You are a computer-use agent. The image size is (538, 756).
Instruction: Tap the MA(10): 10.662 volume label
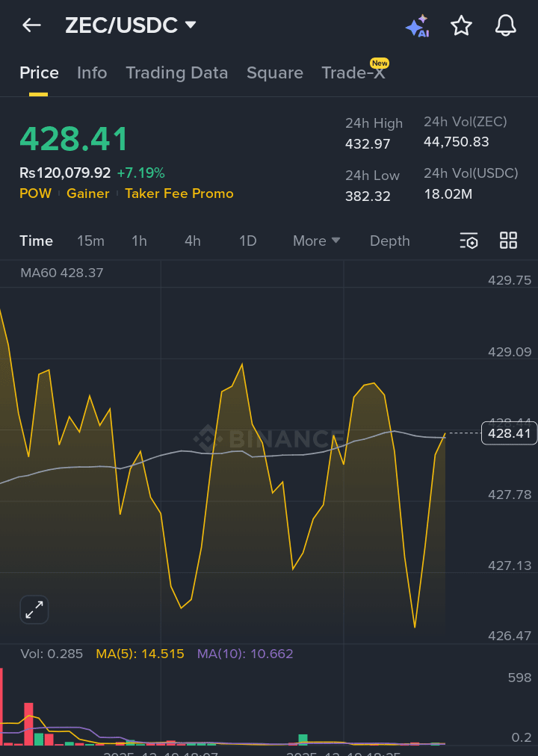245,654
